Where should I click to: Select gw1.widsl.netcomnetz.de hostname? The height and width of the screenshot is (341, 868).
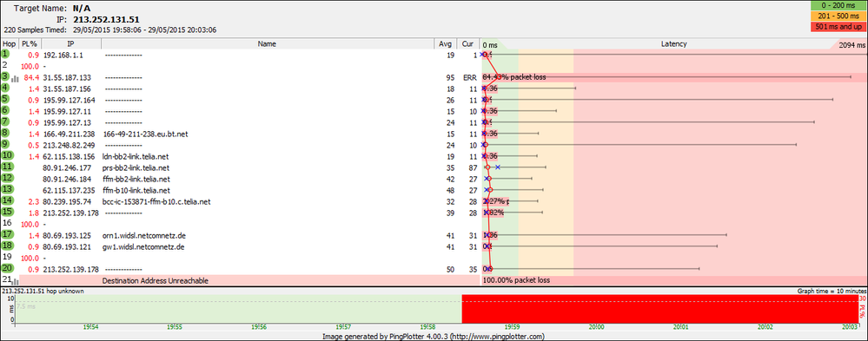point(143,246)
